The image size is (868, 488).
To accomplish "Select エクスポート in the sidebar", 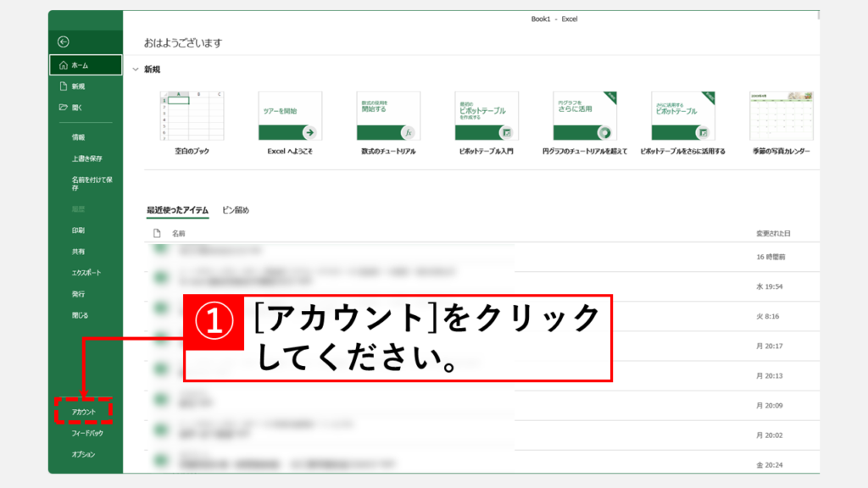I will (x=86, y=273).
